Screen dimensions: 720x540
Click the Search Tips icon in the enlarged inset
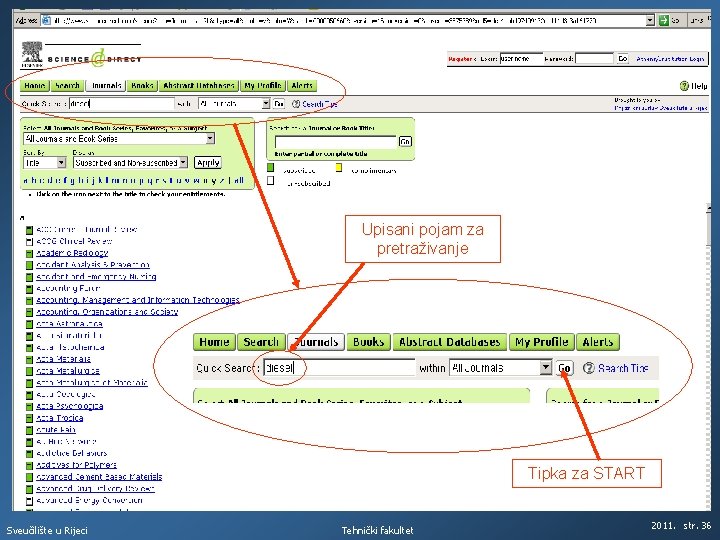588,368
